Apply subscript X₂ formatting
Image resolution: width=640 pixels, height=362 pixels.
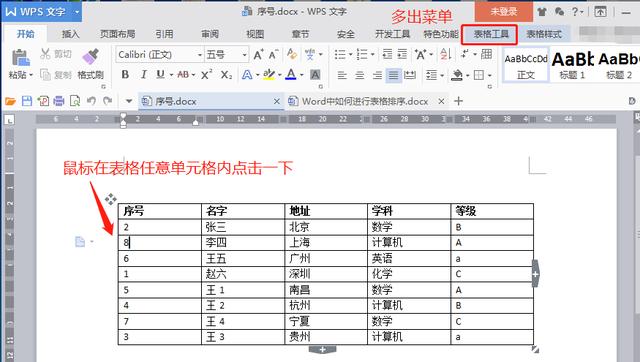click(226, 75)
